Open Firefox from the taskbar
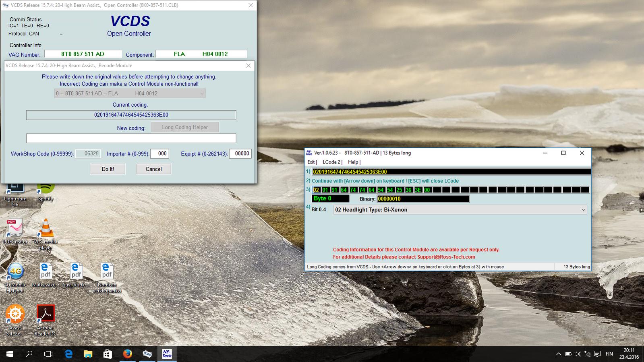644x362 pixels. pos(127,354)
